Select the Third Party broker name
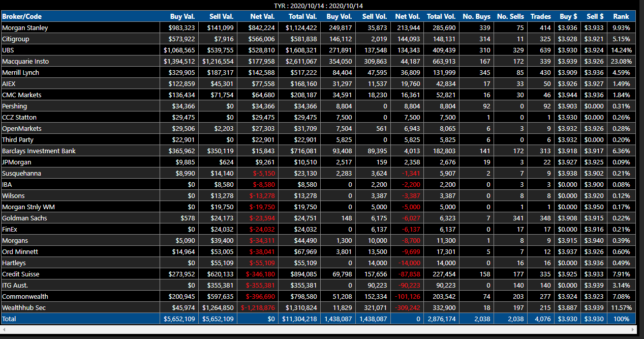Screen dimensions: 644x339 point(17,139)
